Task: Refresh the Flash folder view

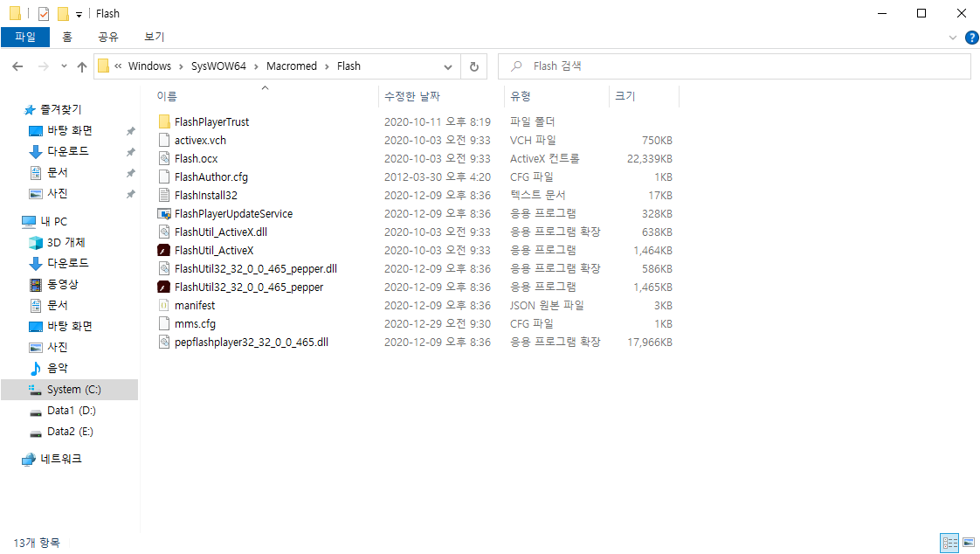Action: tap(473, 66)
